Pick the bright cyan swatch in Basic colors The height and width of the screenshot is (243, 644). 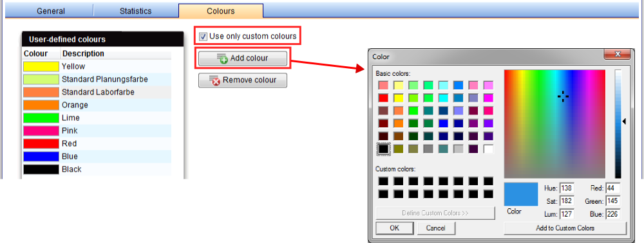pos(444,98)
